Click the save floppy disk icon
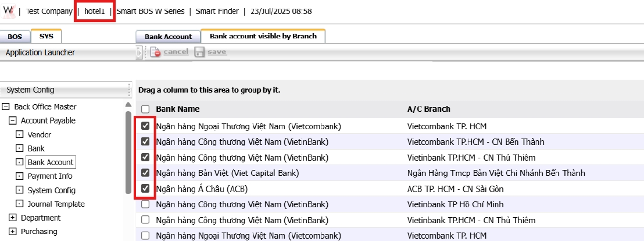644x241 pixels. pos(199,52)
